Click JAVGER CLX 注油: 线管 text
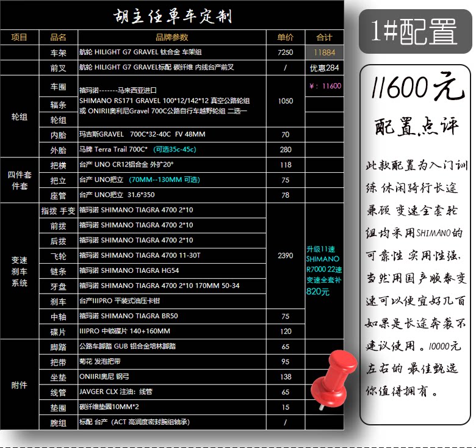476x448 pixels. coord(116,392)
